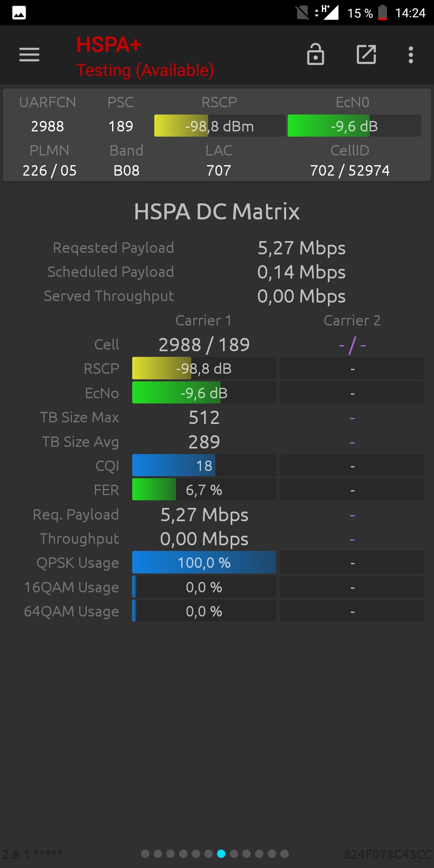Tap the yellow RSCP -98,8 dBm bar
434x868 pixels.
220,126
